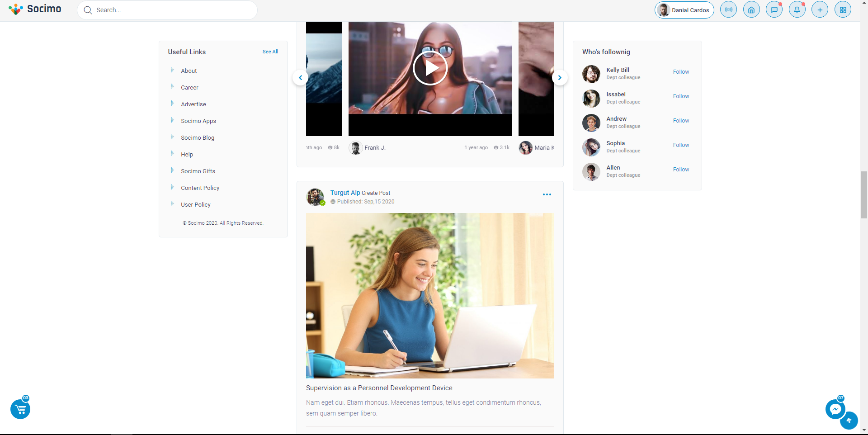
Task: Open the post image of woman studying
Action: pyautogui.click(x=430, y=295)
